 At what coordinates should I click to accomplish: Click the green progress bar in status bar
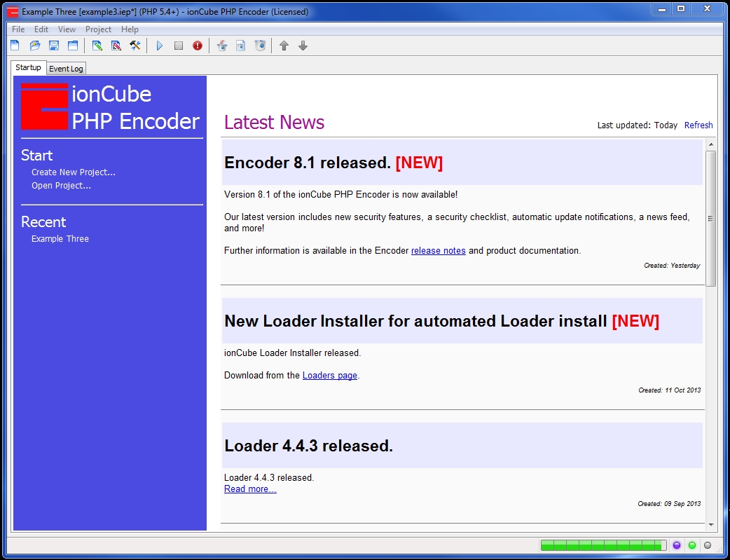point(603,545)
